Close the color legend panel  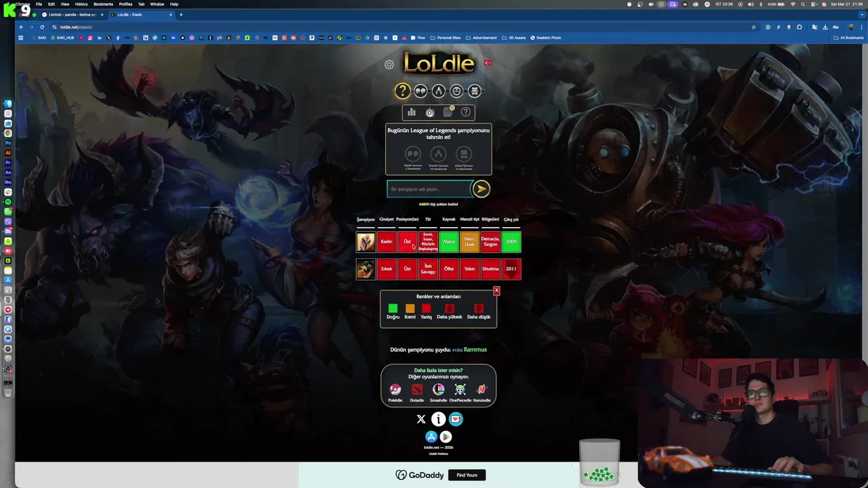[x=496, y=291]
